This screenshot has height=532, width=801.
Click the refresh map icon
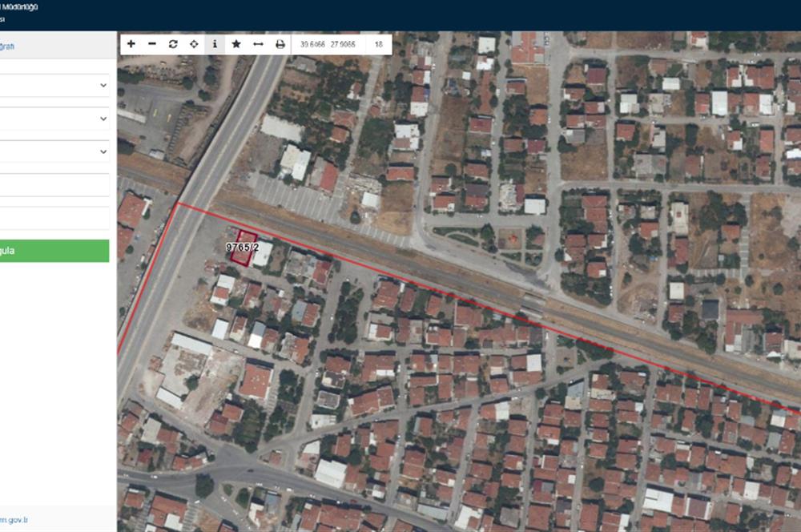[173, 44]
